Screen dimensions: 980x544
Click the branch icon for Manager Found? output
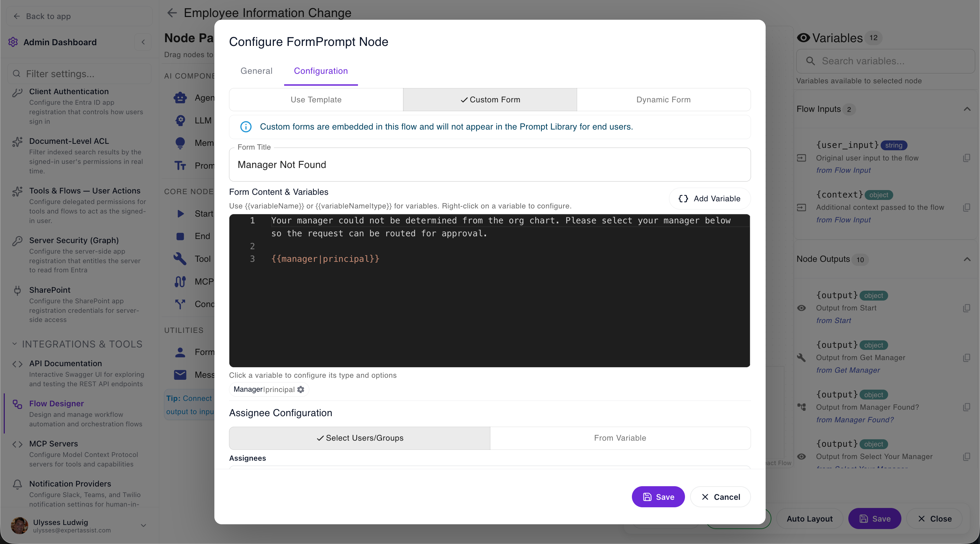click(x=802, y=407)
